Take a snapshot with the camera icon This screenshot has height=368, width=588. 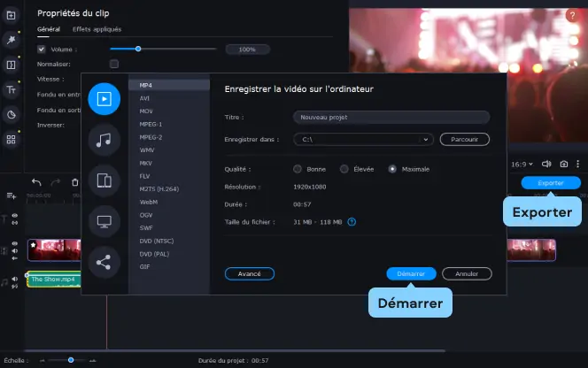pyautogui.click(x=563, y=164)
